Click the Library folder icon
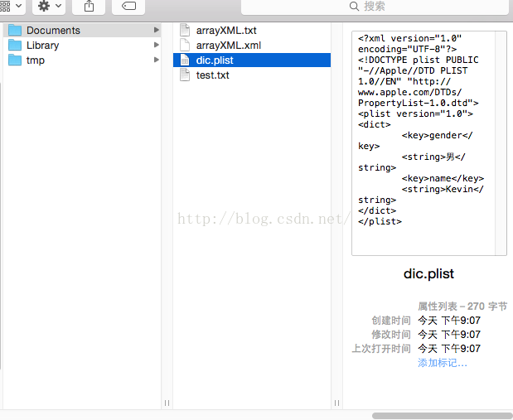This screenshot has width=513, height=420. point(15,45)
